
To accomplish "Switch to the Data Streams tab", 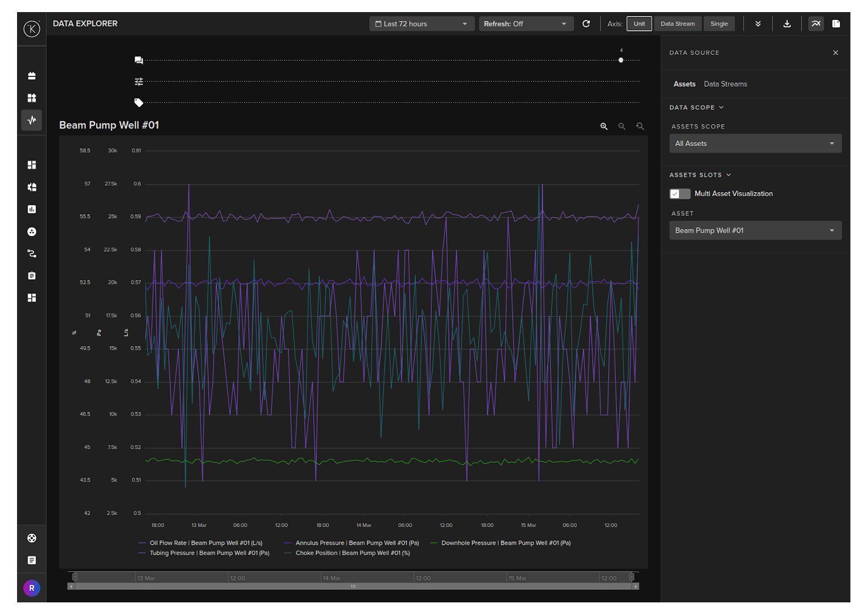I will (725, 84).
